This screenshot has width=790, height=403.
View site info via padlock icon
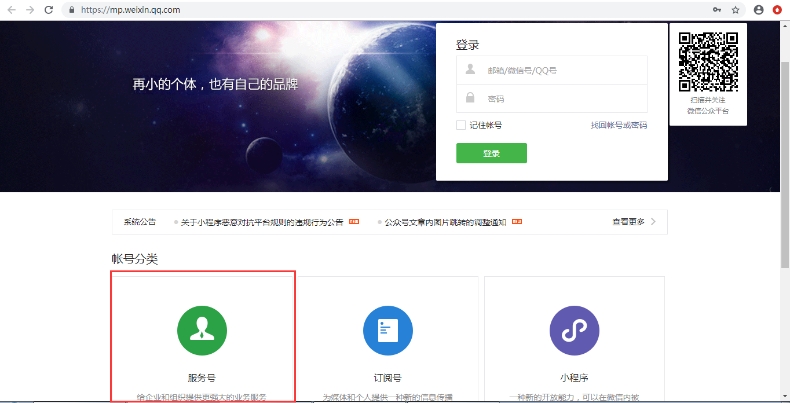click(x=71, y=9)
